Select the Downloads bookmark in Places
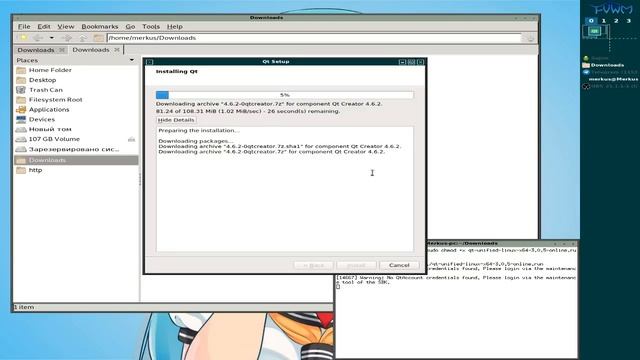 click(x=76, y=160)
